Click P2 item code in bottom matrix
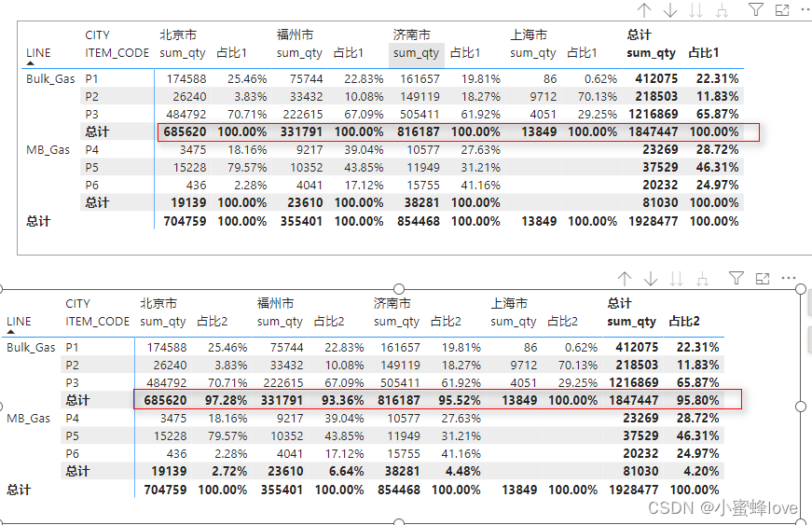 point(72,365)
